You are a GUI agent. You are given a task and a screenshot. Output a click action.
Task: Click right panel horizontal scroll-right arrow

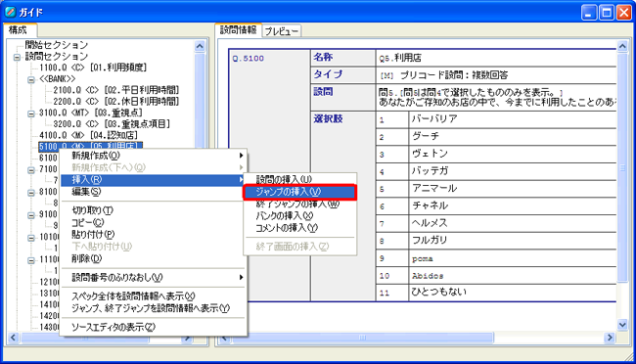(x=610, y=338)
